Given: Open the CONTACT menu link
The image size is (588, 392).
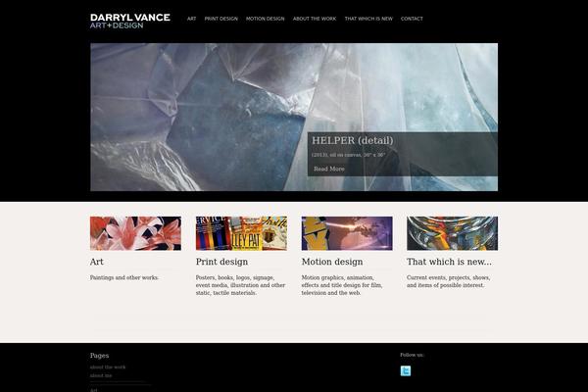Looking at the screenshot, I should click(412, 19).
